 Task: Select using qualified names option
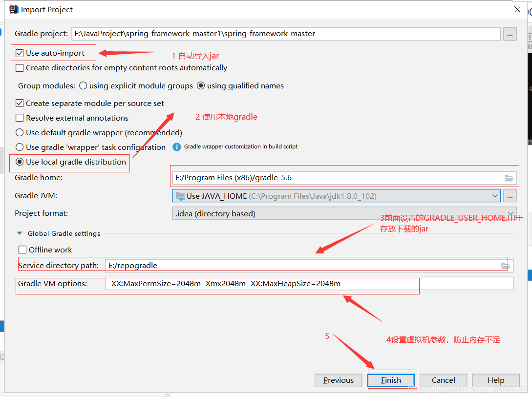201,86
